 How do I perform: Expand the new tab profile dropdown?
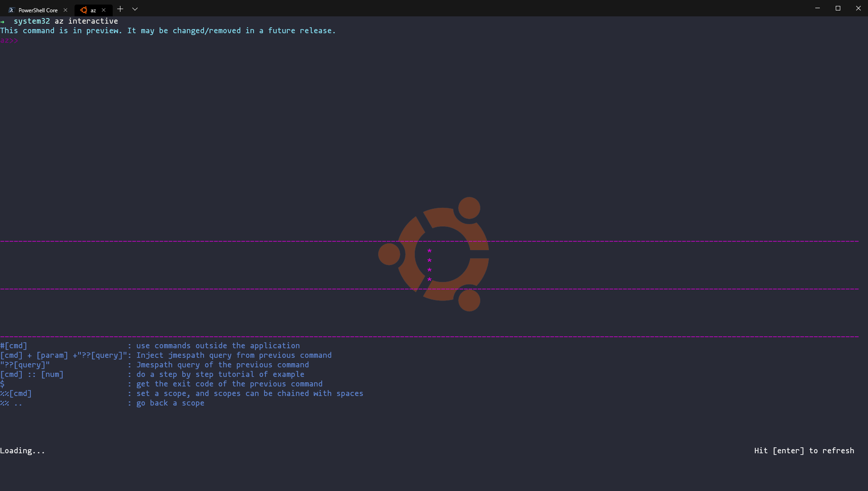click(135, 9)
